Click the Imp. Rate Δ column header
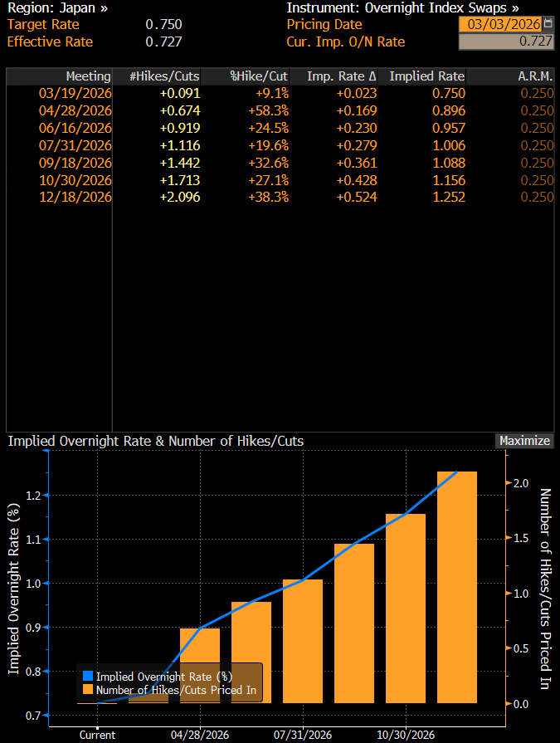The height and width of the screenshot is (743, 560). [341, 76]
